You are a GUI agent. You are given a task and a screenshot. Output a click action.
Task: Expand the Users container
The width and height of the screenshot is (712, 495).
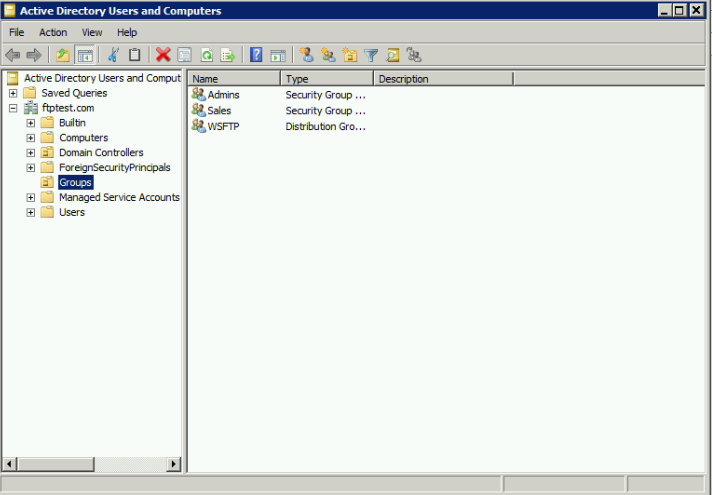click(x=30, y=213)
